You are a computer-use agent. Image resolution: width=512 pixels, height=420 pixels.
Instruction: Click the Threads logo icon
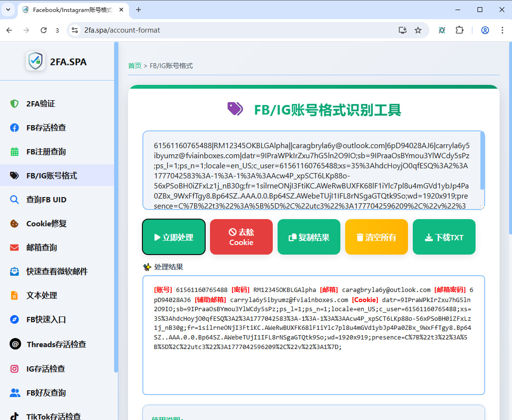15,344
